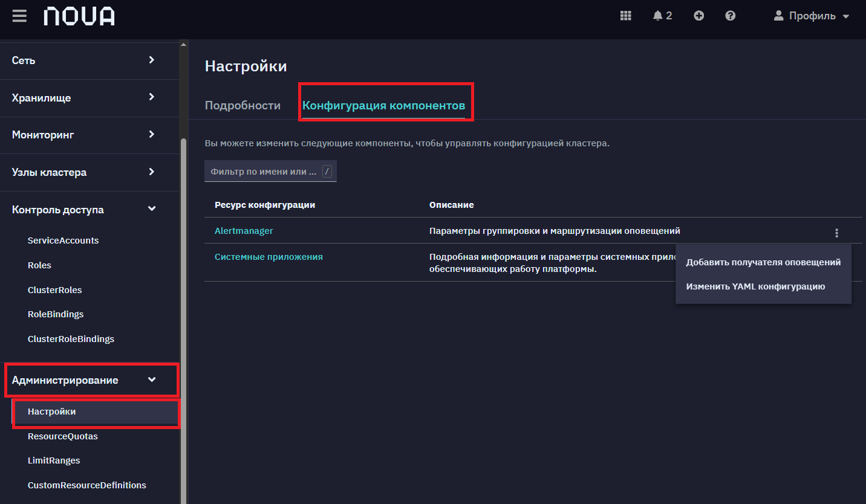The image size is (866, 504).
Task: Expand the Сеть sidebar section
Action: (90, 60)
